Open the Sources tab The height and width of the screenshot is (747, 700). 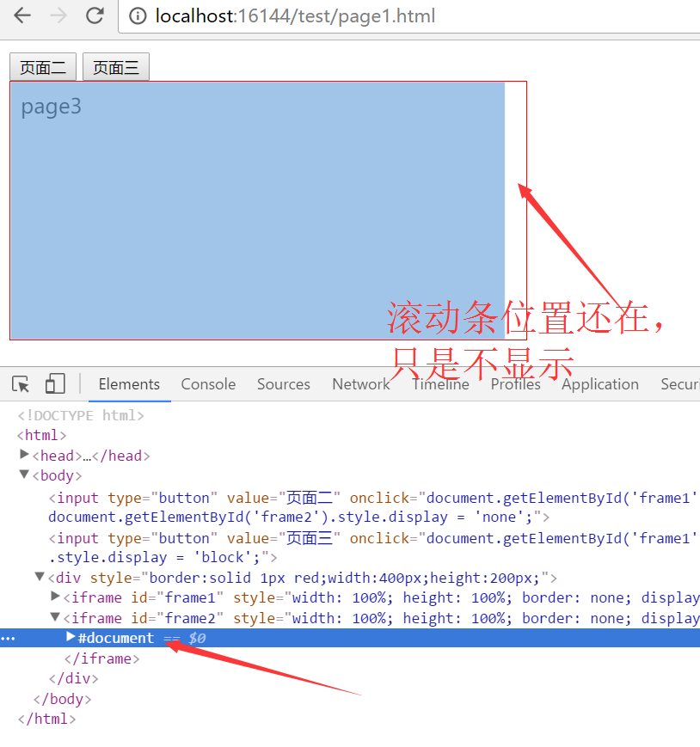tap(284, 384)
